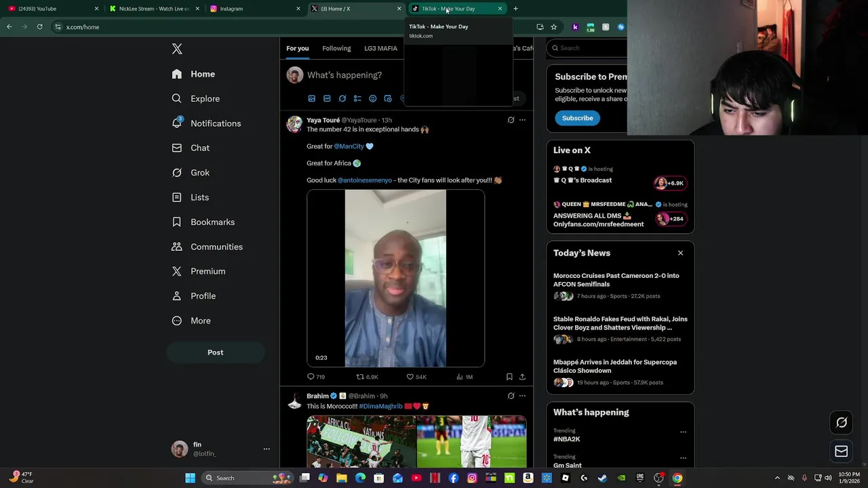Screen dimensions: 868x488
Task: Open Premium in the sidebar
Action: 198,271
